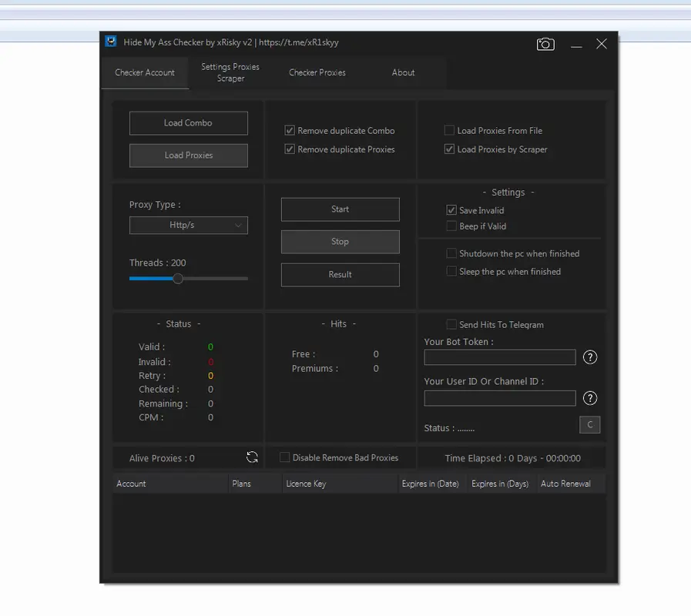This screenshot has width=691, height=616.
Task: Minimize the checker window
Action: 576,45
